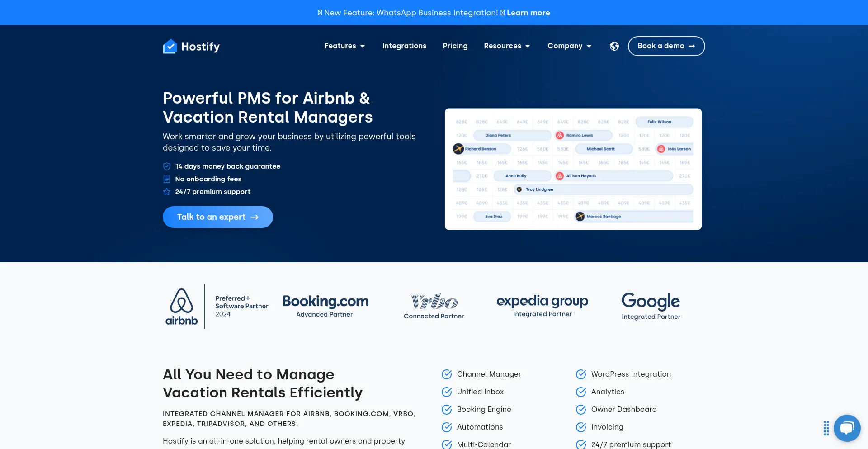Viewport: 868px width, 449px height.
Task: Click the Airbnb partner logo
Action: tap(182, 307)
